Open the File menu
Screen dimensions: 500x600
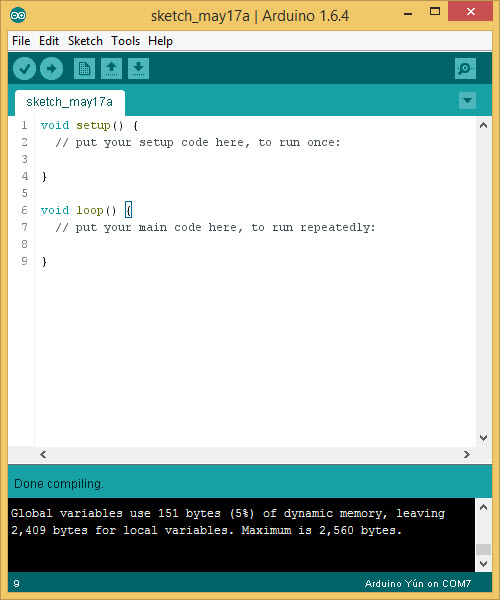(21, 41)
